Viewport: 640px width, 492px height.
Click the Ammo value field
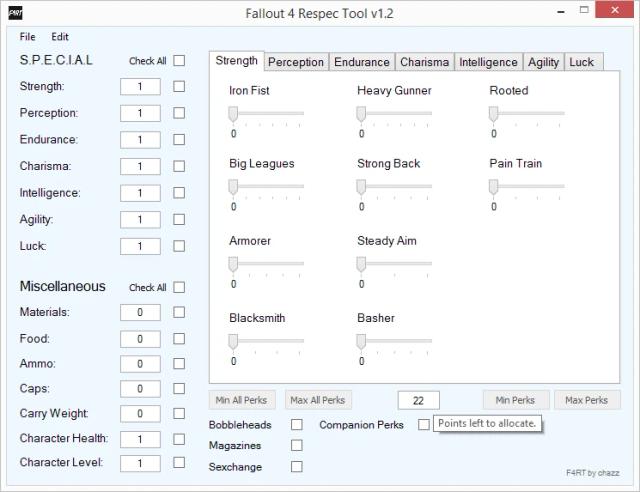click(x=140, y=364)
